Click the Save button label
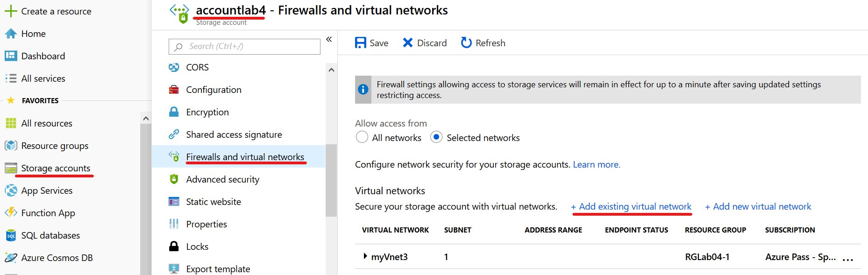The width and height of the screenshot is (868, 275). tap(379, 43)
